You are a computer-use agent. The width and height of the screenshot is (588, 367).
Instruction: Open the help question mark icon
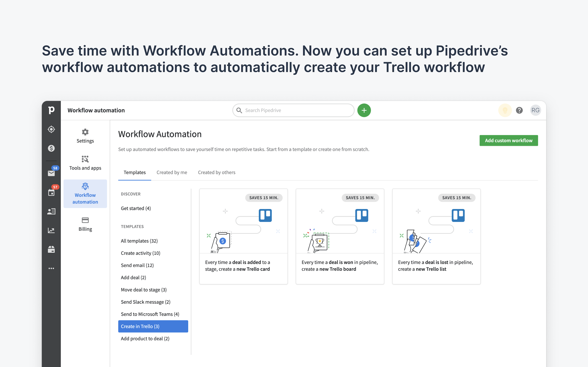click(519, 111)
